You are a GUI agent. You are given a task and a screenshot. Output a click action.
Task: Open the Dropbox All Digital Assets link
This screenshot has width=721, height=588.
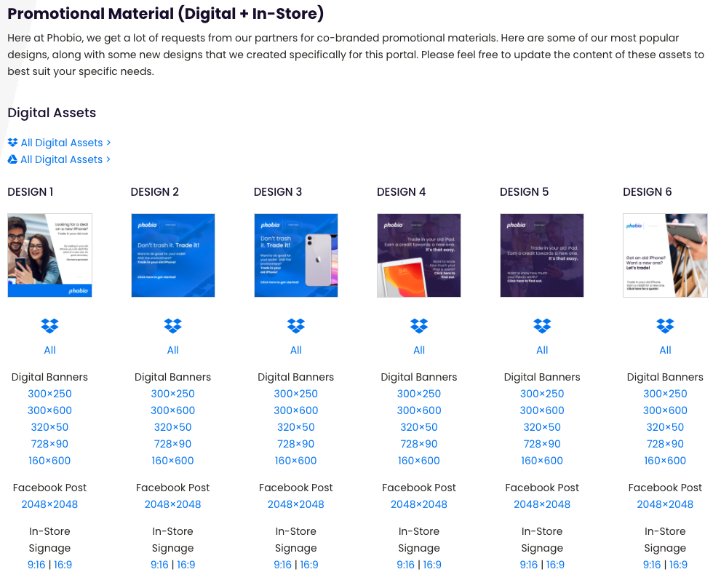point(65,143)
